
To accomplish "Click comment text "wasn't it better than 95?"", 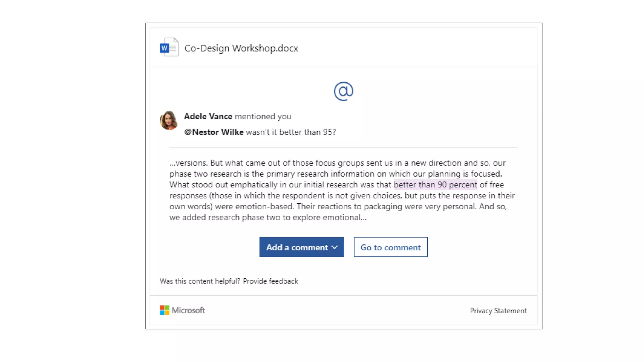I will coord(291,132).
